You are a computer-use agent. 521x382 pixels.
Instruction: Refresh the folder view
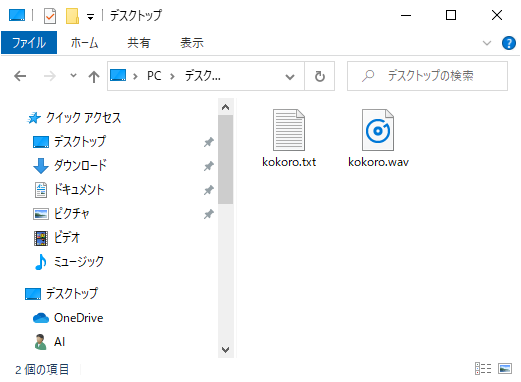point(320,76)
